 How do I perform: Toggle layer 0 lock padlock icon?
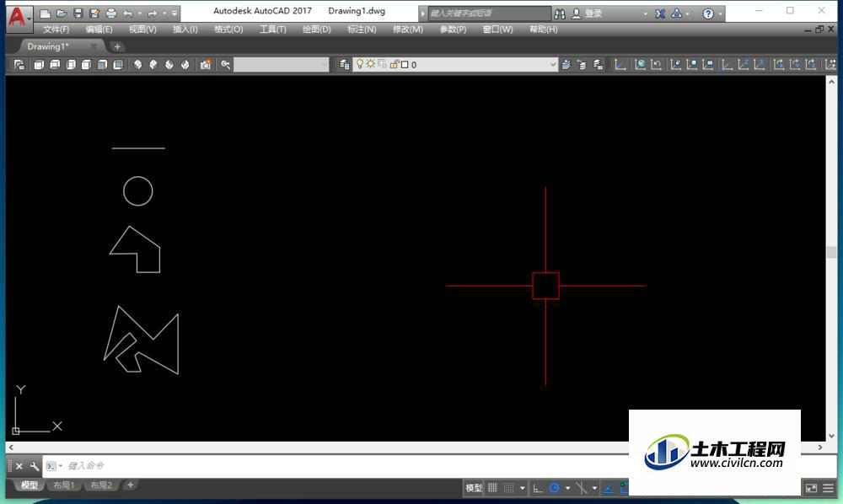(394, 65)
